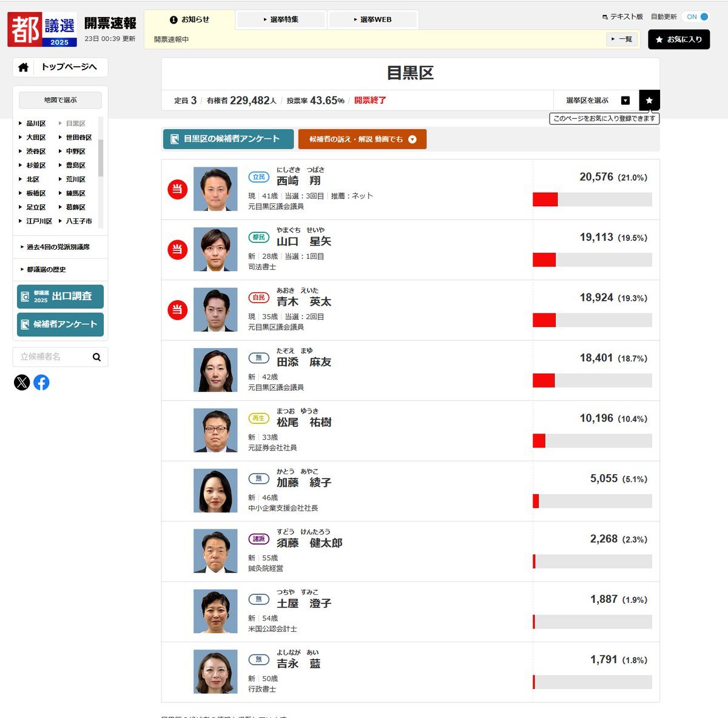Image resolution: width=728 pixels, height=718 pixels.
Task: Open the 選挙WEB tab
Action: [373, 19]
